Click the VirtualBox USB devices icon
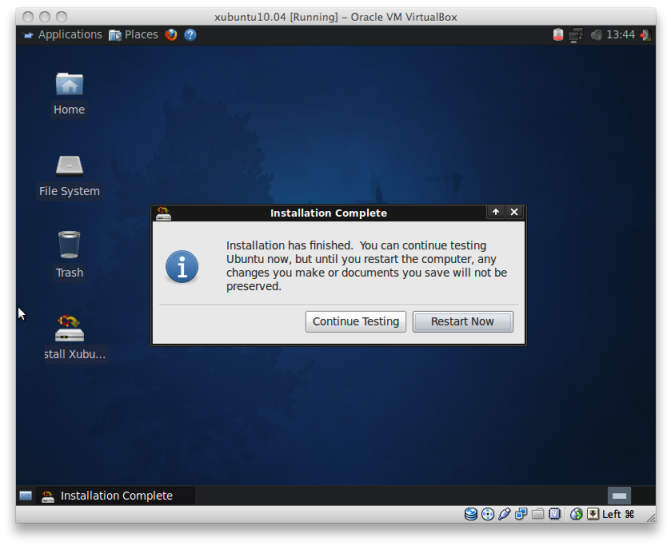This screenshot has height=546, width=671. click(504, 514)
